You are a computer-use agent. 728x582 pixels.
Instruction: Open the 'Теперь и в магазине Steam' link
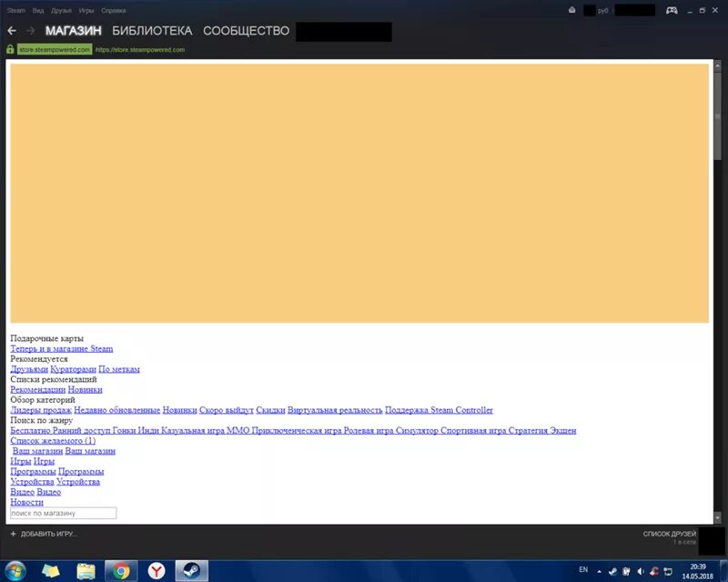click(x=61, y=348)
